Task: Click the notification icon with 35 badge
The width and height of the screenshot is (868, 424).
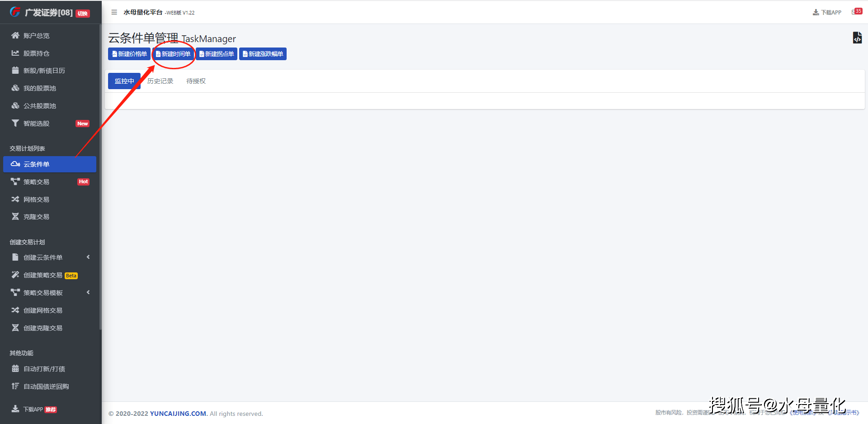Action: pyautogui.click(x=856, y=12)
